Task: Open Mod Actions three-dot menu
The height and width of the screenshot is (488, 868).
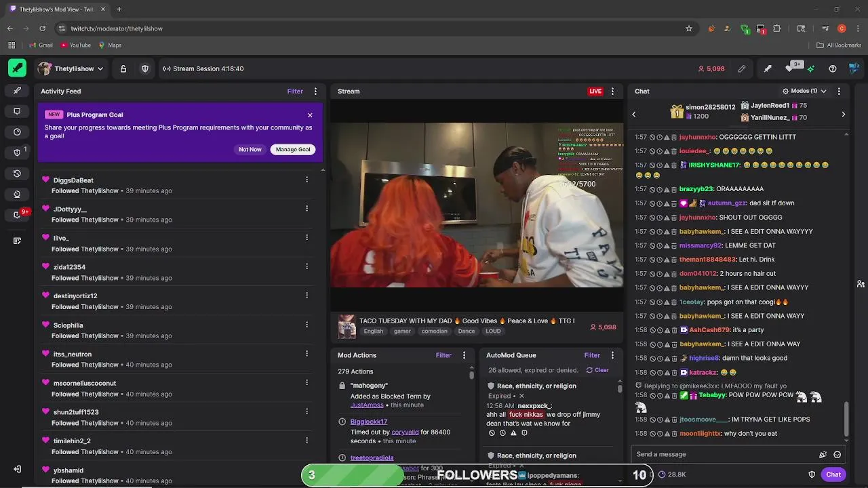Action: click(464, 355)
